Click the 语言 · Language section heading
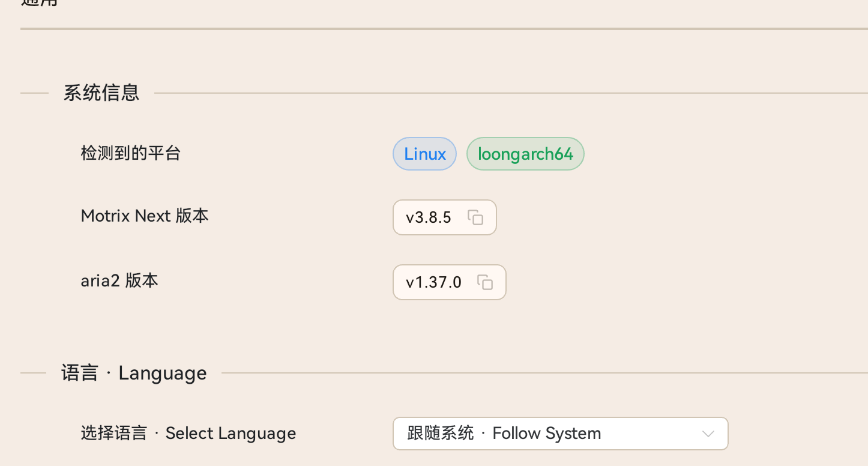 point(134,373)
